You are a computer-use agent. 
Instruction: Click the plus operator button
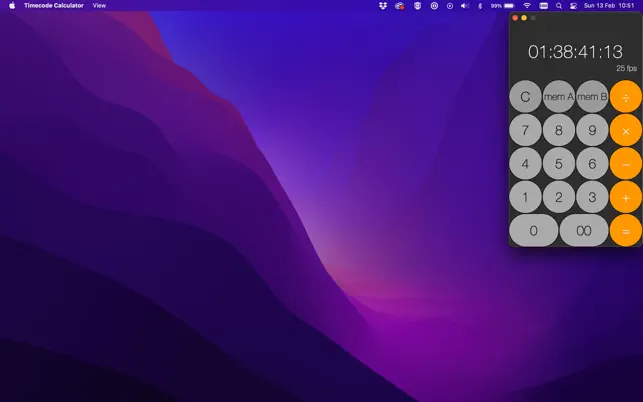(625, 197)
